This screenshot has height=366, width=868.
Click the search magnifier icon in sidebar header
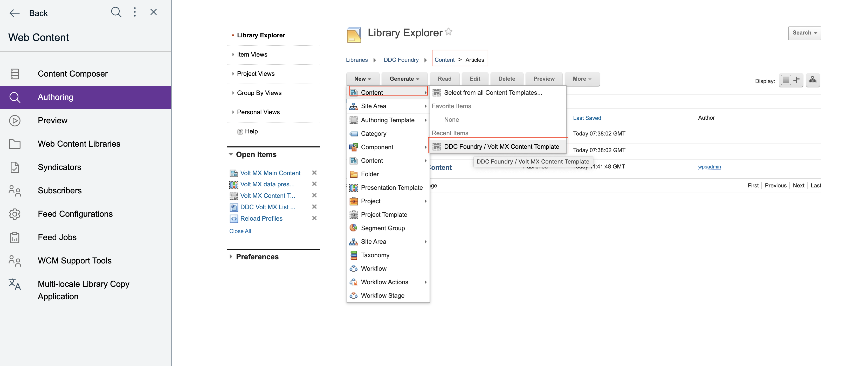116,12
